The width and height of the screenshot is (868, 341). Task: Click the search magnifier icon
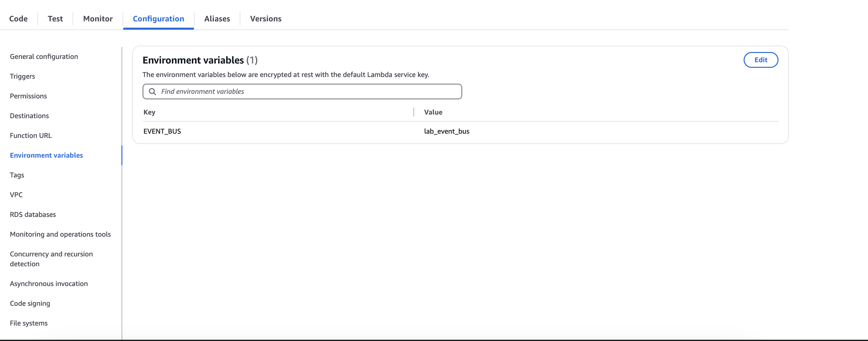[152, 92]
